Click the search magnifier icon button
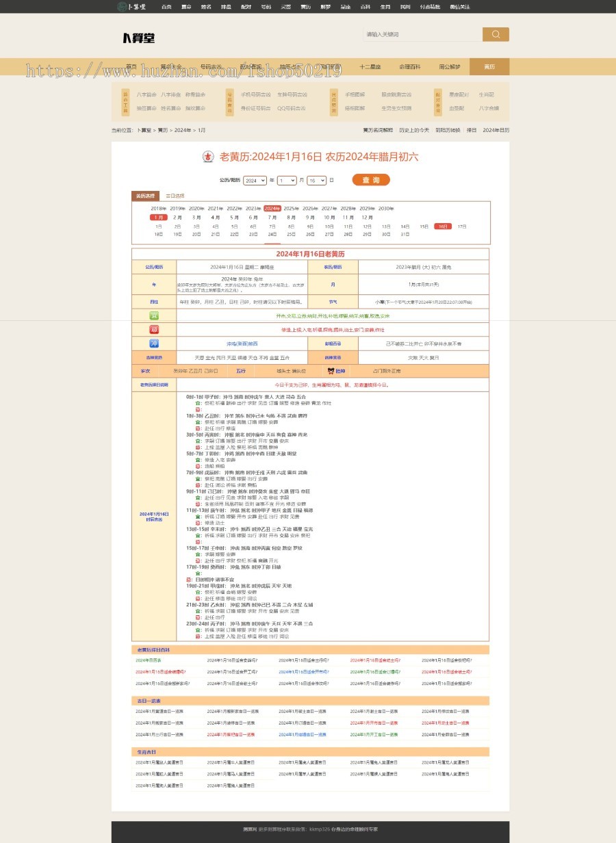The height and width of the screenshot is (843, 616). [x=496, y=34]
